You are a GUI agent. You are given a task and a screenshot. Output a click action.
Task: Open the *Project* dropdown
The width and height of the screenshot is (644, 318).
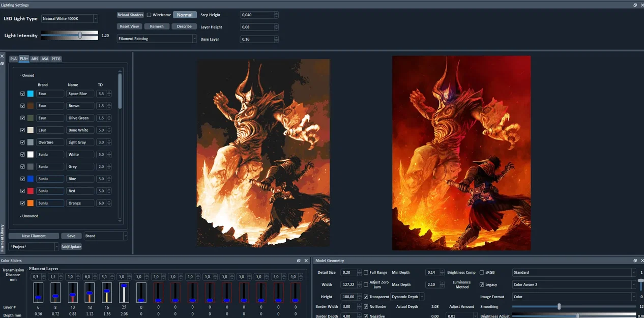coord(34,247)
